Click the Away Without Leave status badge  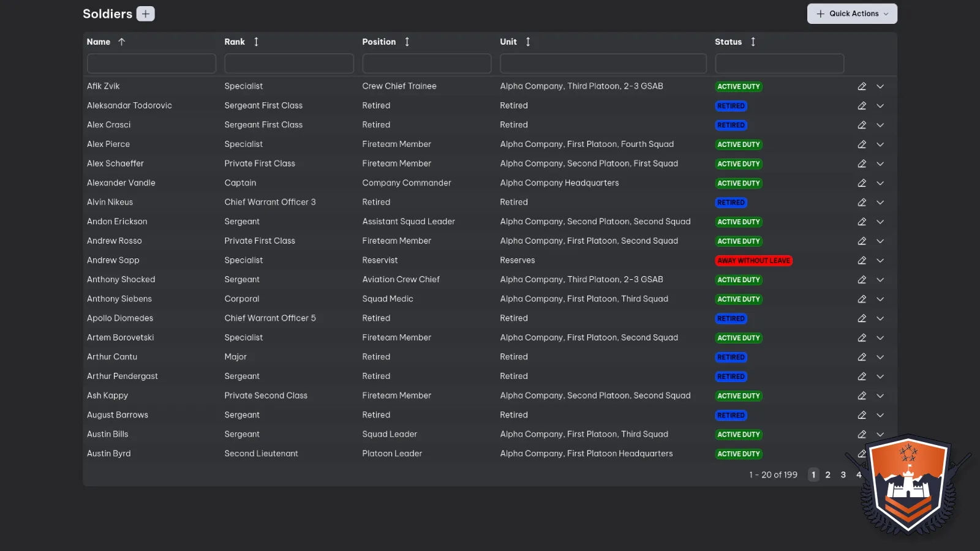pyautogui.click(x=753, y=261)
